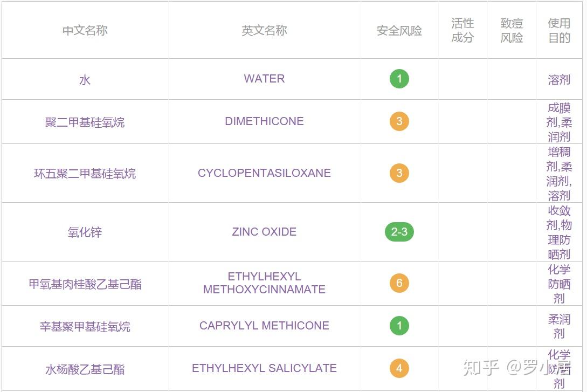The image size is (587, 392).
Task: Click the Chinese name 甲氧基肉桂酸乙基己酯
Action: pyautogui.click(x=85, y=284)
